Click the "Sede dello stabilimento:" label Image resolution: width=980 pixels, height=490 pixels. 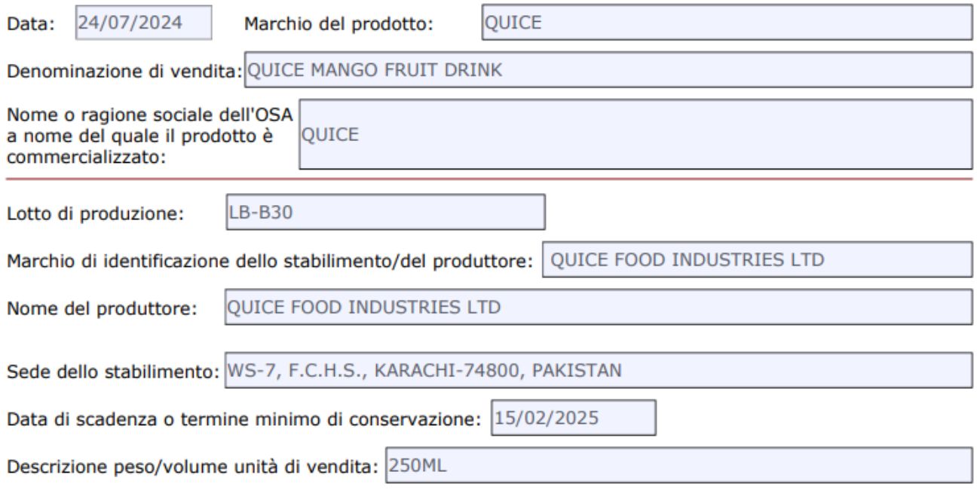113,372
